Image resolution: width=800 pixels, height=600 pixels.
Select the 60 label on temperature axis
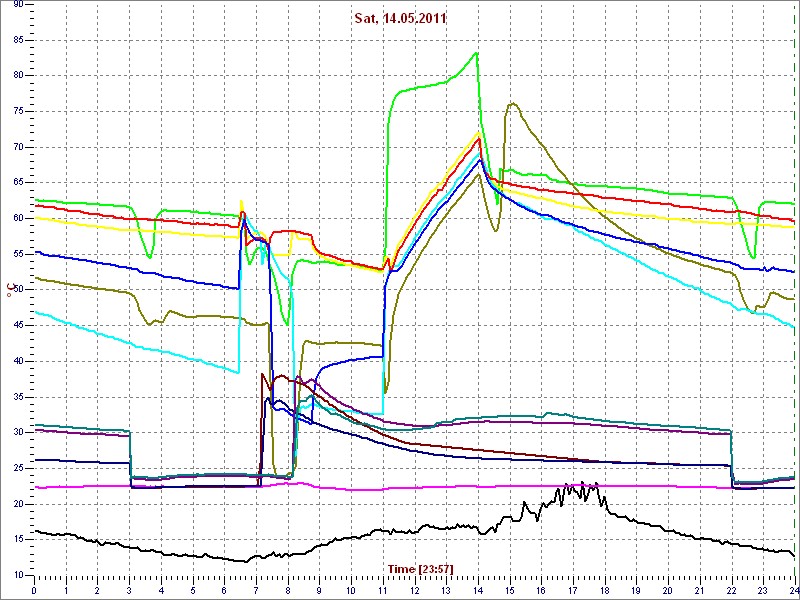[x=16, y=218]
